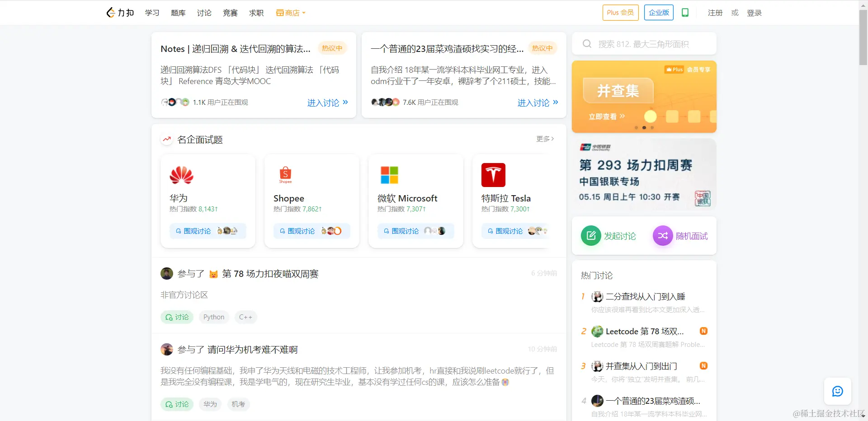This screenshot has height=421, width=868.
Task: Open post 第 78 场力扣夜喵双周赛
Action: [x=270, y=274]
